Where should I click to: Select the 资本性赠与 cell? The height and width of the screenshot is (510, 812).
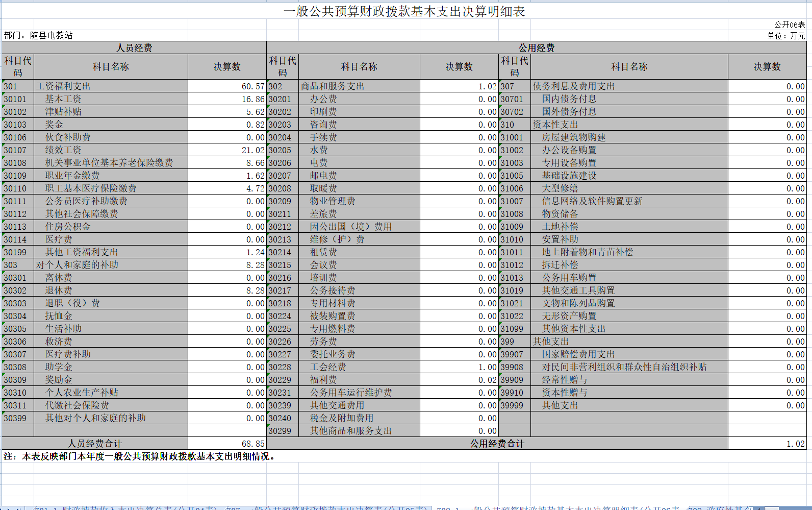[x=629, y=393]
